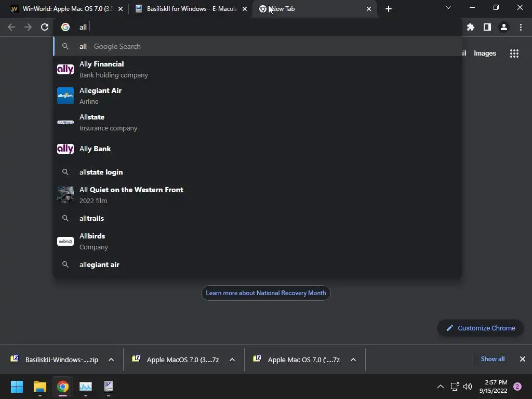Select the 'allstate login' suggestion
Image resolution: width=532 pixels, height=399 pixels.
coord(258,172)
